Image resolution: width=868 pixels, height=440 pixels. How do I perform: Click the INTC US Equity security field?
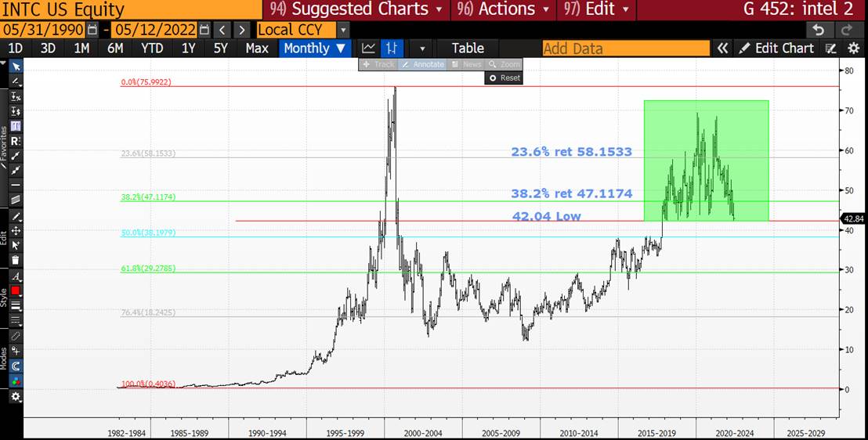click(x=131, y=10)
